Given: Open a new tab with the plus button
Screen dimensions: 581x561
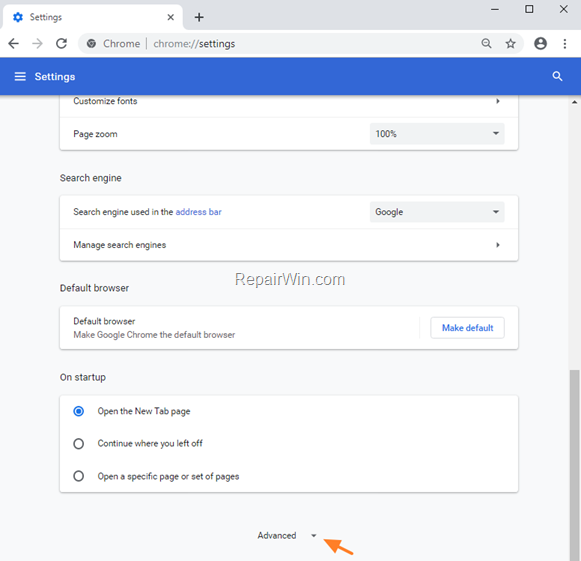Looking at the screenshot, I should tap(199, 17).
